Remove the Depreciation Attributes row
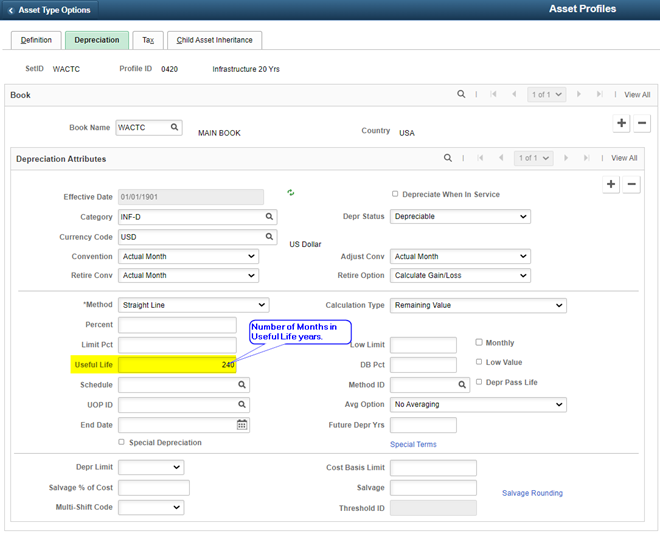Screen dimensions: 660x534 [631, 184]
